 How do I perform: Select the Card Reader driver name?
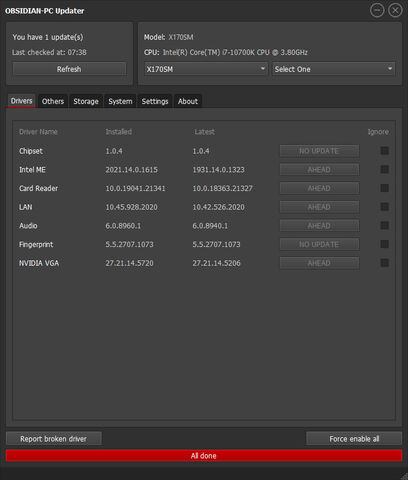[38, 188]
